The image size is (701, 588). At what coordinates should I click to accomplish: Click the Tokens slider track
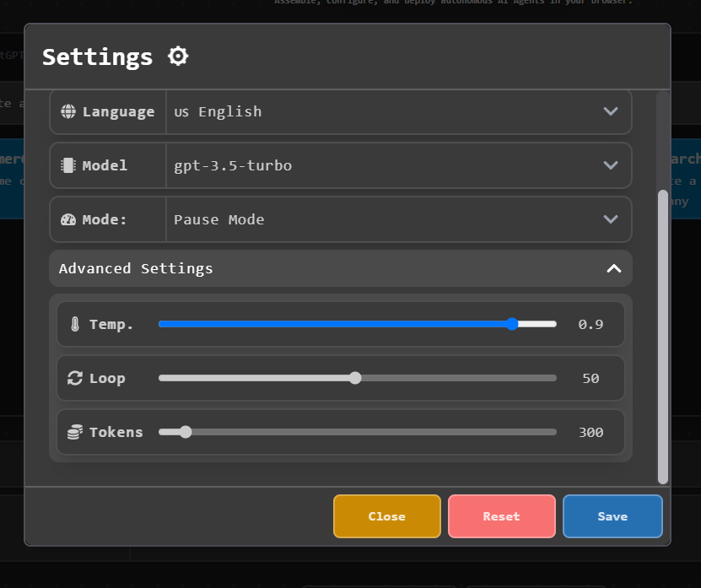click(x=358, y=433)
